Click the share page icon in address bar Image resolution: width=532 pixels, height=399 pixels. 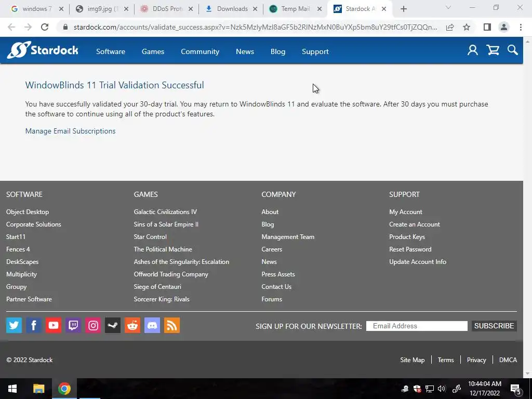pos(450,27)
